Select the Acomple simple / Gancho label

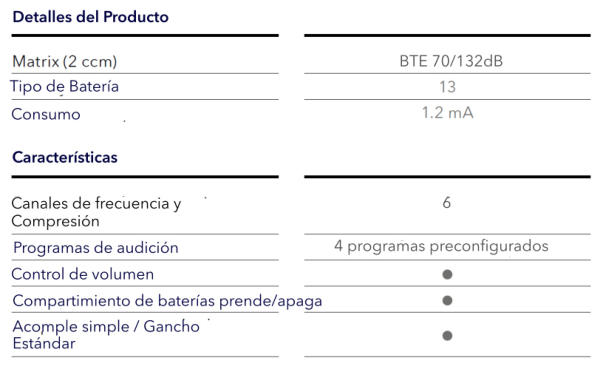point(106,326)
